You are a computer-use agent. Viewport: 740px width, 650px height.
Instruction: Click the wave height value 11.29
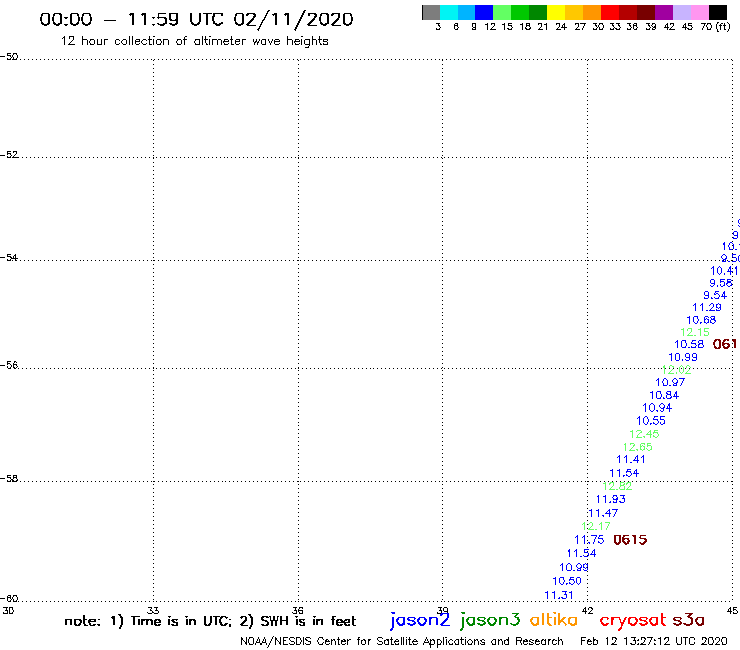coord(706,307)
